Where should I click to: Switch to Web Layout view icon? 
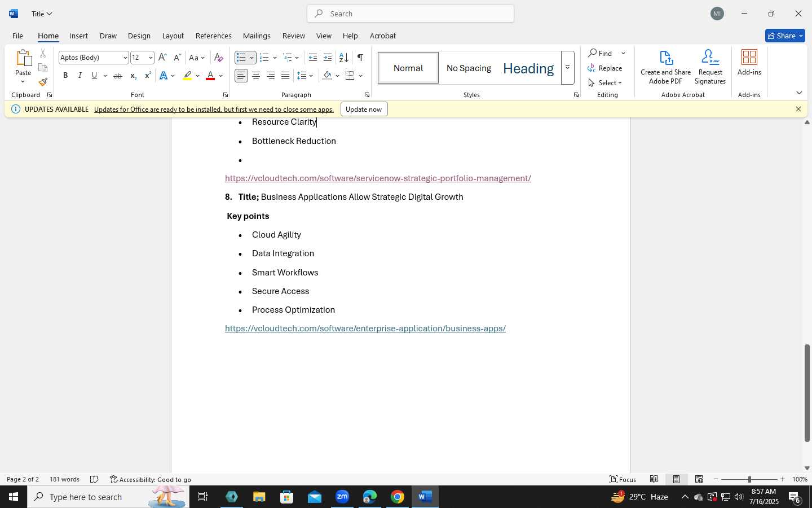coord(699,479)
